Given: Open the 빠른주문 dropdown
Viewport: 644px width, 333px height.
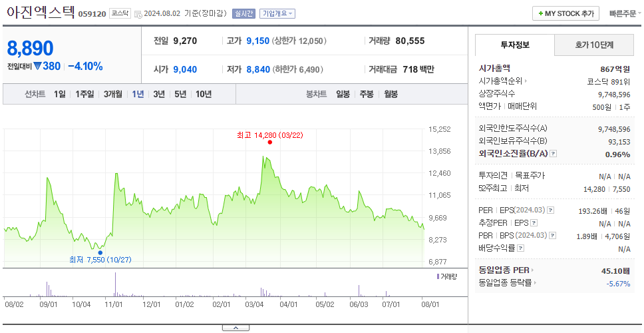Looking at the screenshot, I should tap(625, 13).
